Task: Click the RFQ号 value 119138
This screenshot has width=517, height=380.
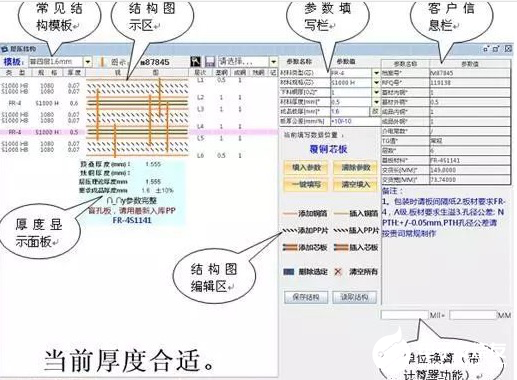Action: click(x=441, y=82)
